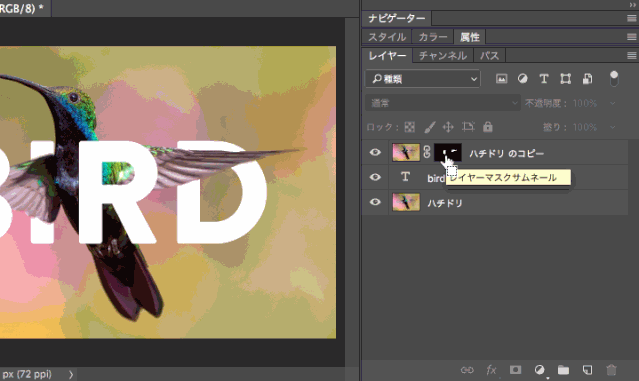Image resolution: width=639 pixels, height=381 pixels.
Task: Switch to the スタイル tab
Action: click(x=387, y=37)
